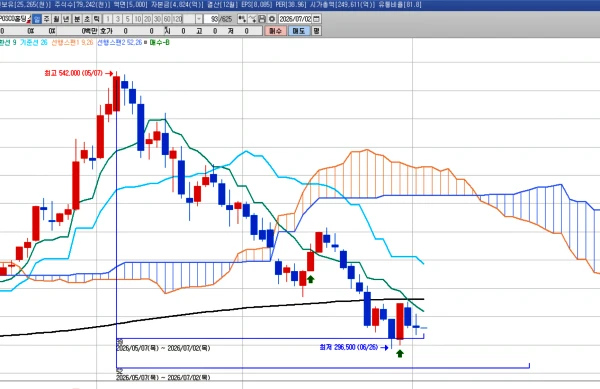This screenshot has width=600, height=389.
Task: Switch to the monthly (월) chart period
Action: pyautogui.click(x=56, y=19)
